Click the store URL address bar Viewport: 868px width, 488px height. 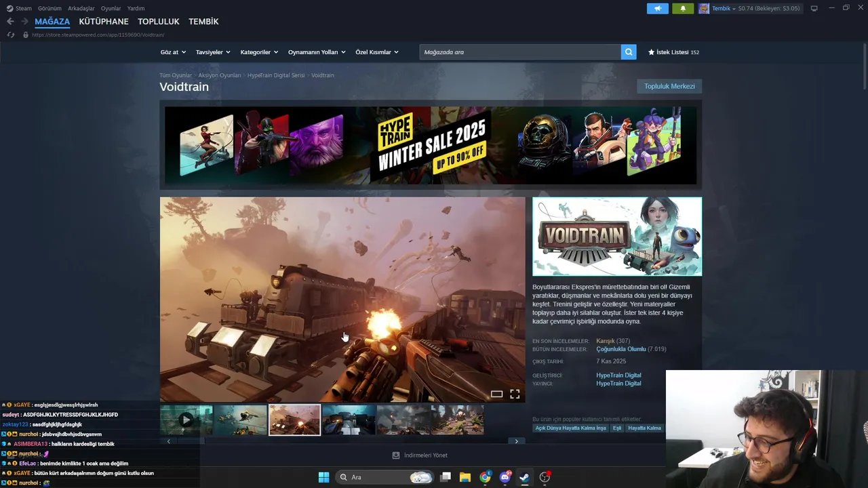[98, 35]
